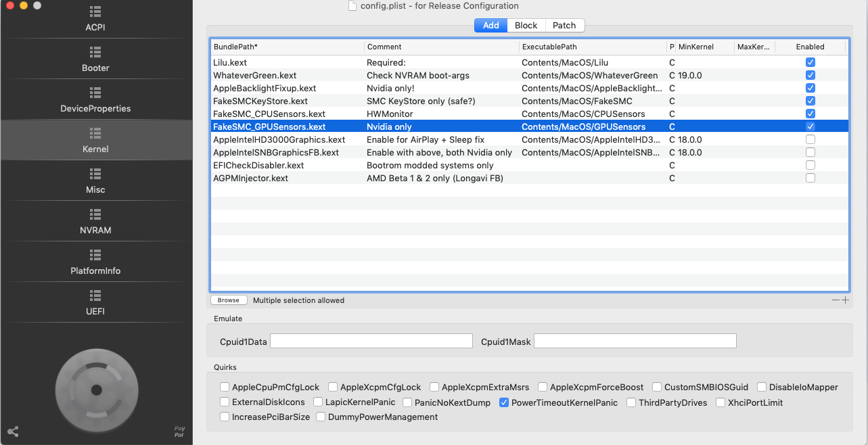Click the Cpuid1Mask input field

[635, 342]
